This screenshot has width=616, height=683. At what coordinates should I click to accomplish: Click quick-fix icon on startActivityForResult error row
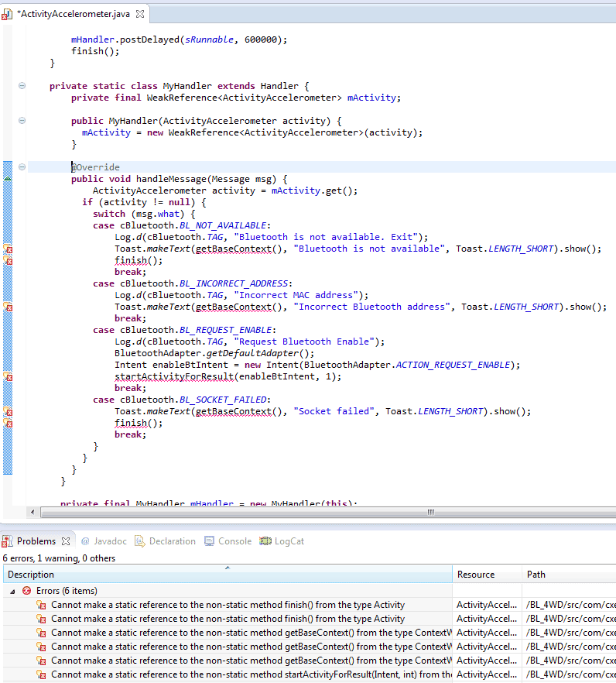point(41,674)
